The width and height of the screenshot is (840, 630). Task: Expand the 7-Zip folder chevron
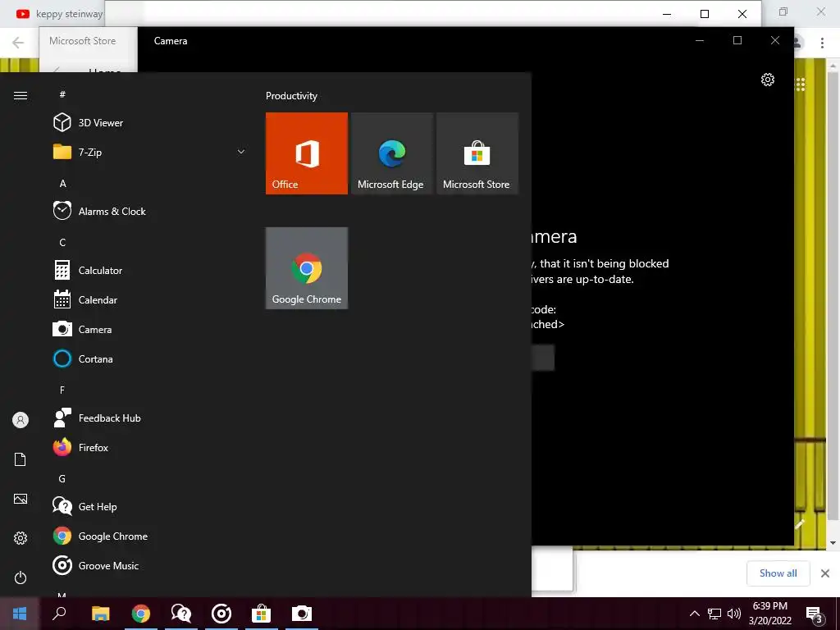tap(241, 152)
